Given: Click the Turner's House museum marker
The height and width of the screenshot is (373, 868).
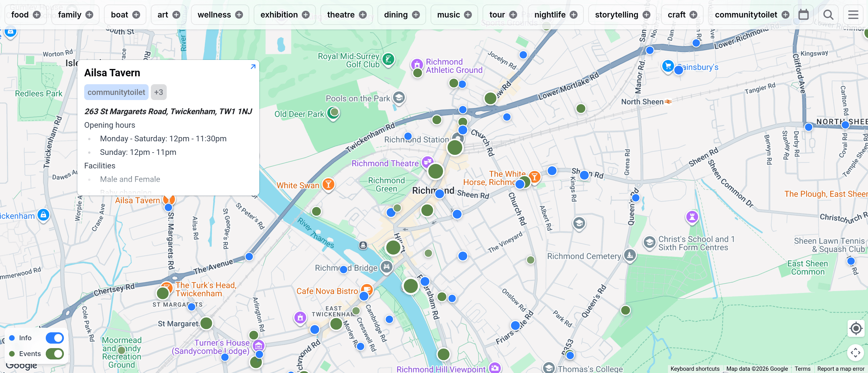Looking at the screenshot, I should 259,345.
